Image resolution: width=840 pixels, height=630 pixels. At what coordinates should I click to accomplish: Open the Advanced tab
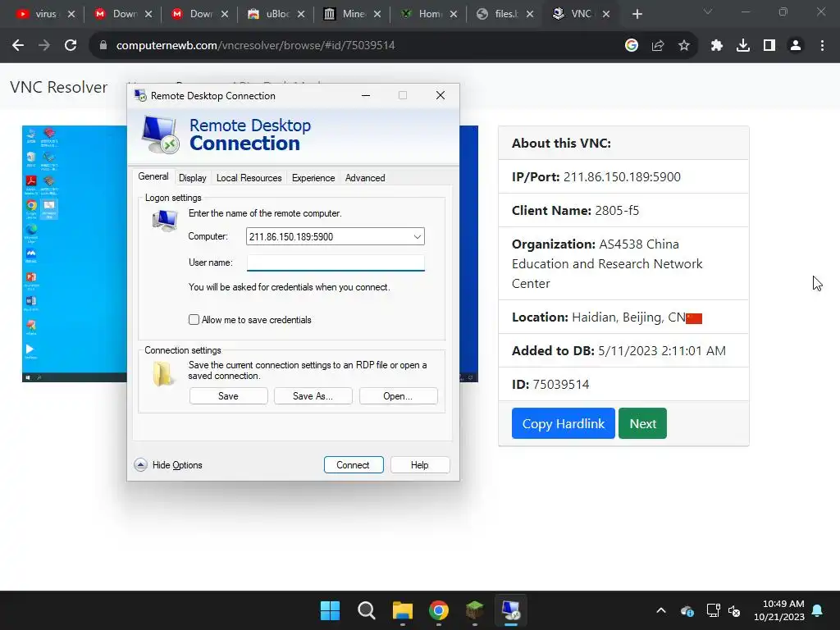(365, 178)
